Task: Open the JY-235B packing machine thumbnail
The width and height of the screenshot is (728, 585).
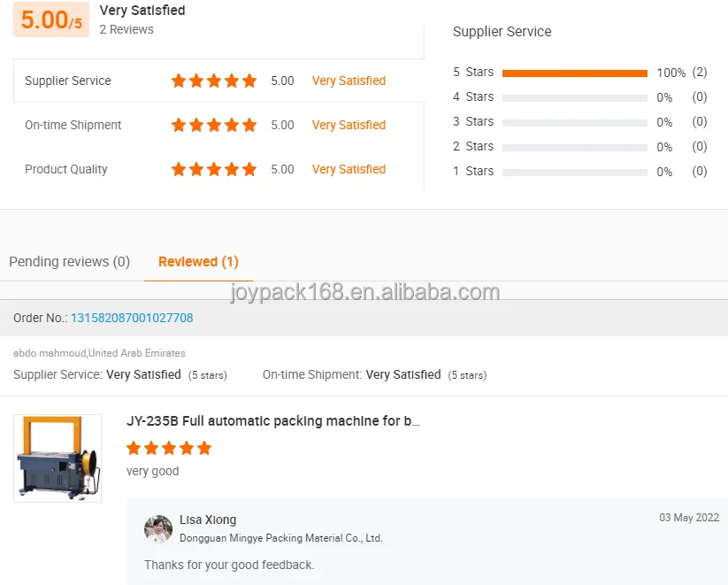Action: click(x=57, y=458)
